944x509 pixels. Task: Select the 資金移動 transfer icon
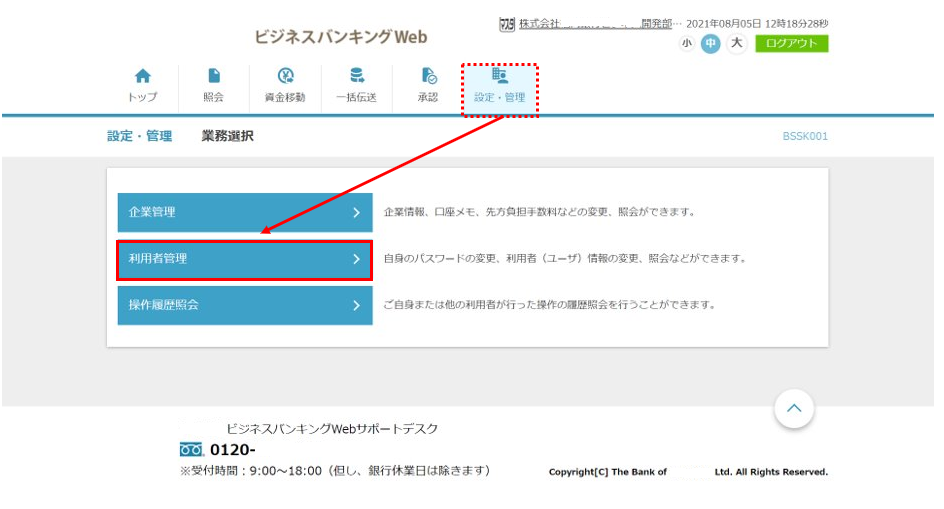click(x=285, y=77)
